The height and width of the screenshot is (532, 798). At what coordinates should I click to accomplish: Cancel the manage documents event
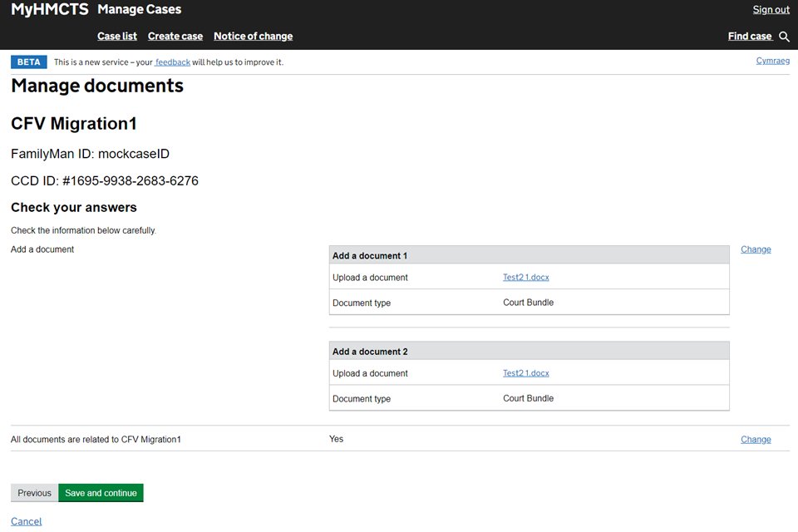point(26,521)
